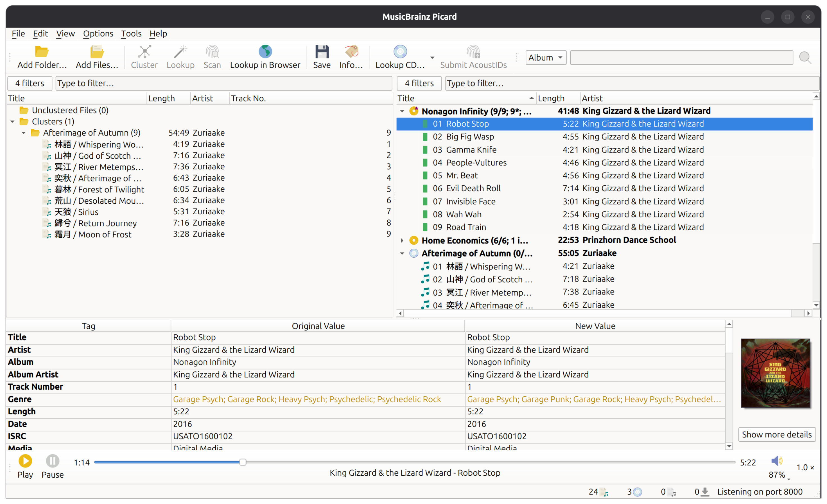
Task: Sort left pane by Track No. header
Action: pos(310,98)
